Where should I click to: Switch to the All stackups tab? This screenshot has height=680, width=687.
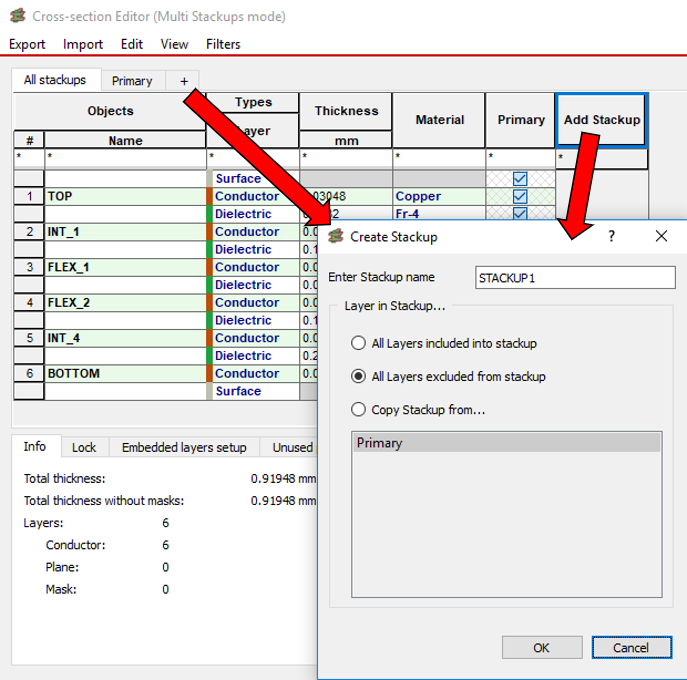pos(55,80)
